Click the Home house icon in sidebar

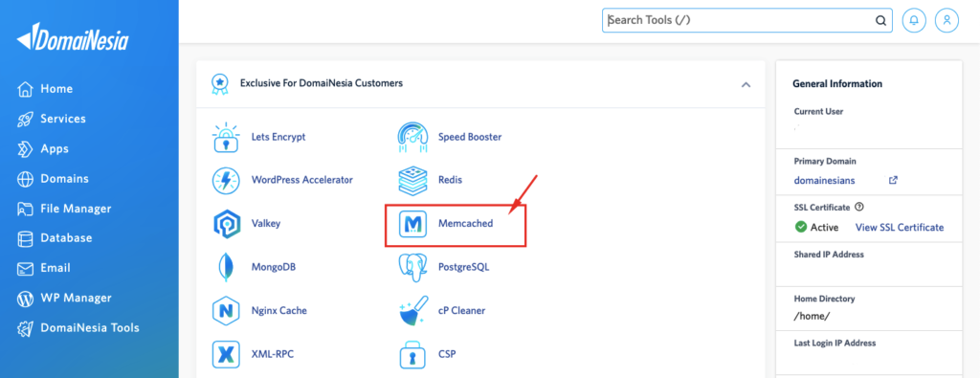point(25,89)
